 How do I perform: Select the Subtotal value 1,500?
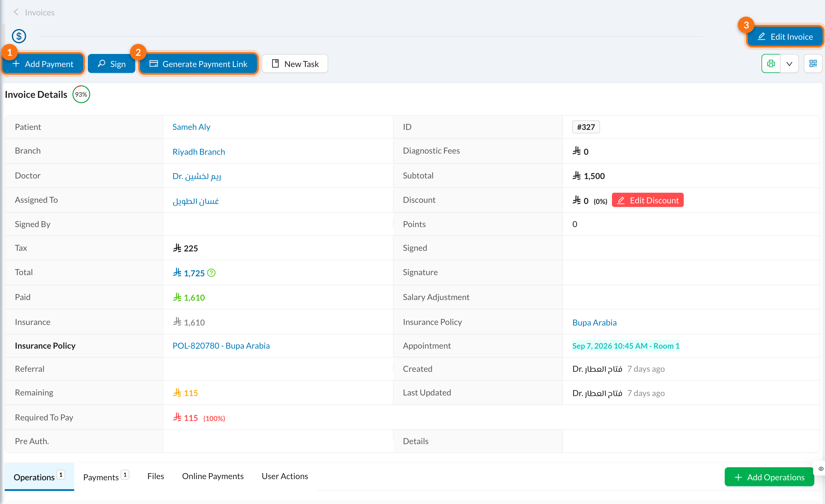click(588, 176)
